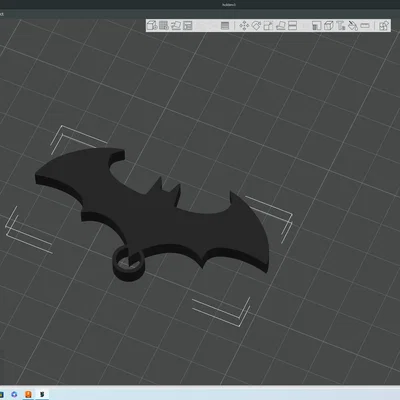The width and height of the screenshot is (400, 400).
Task: Select the Scale tool icon
Action: (x=268, y=25)
